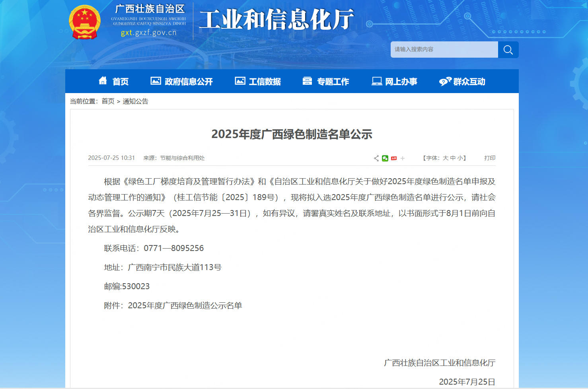Set font size to large (大)
The height and width of the screenshot is (389, 588).
[x=446, y=158]
